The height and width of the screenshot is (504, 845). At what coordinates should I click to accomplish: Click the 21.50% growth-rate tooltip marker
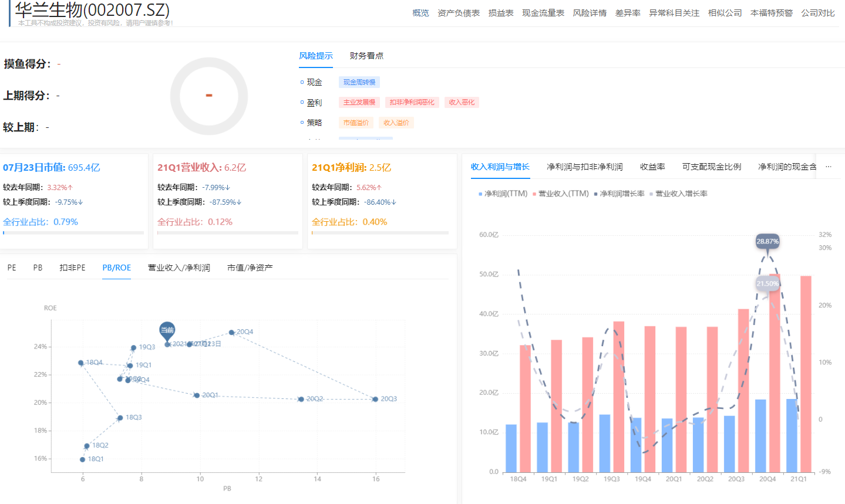pos(767,284)
